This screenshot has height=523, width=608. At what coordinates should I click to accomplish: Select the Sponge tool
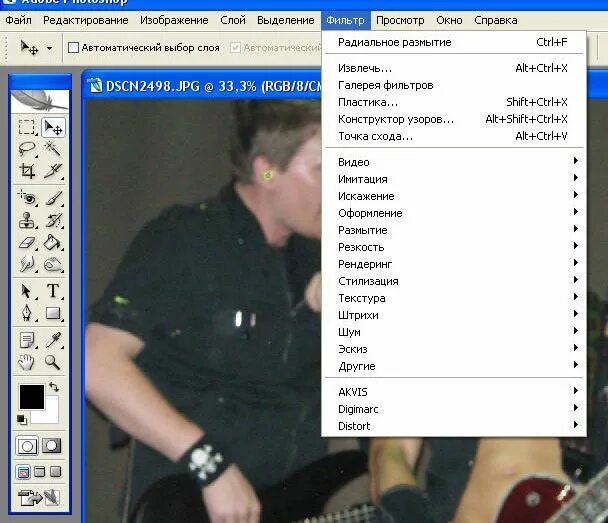(x=53, y=265)
